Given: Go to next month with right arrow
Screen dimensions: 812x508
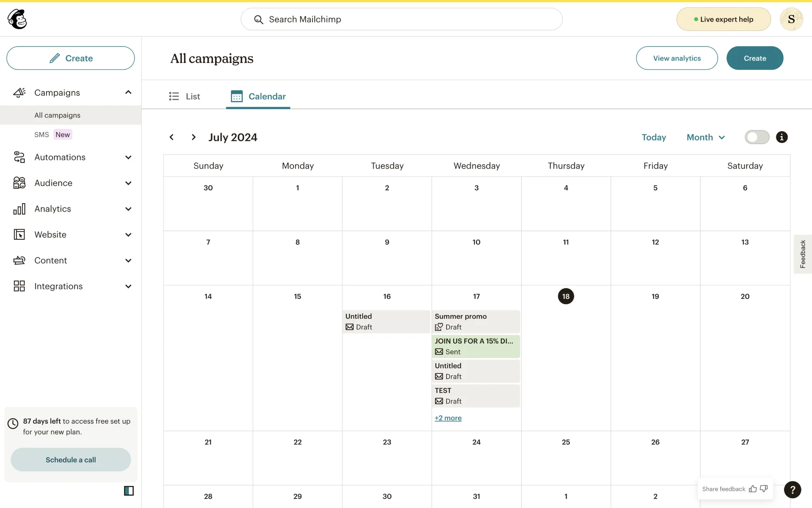Looking at the screenshot, I should tap(194, 137).
